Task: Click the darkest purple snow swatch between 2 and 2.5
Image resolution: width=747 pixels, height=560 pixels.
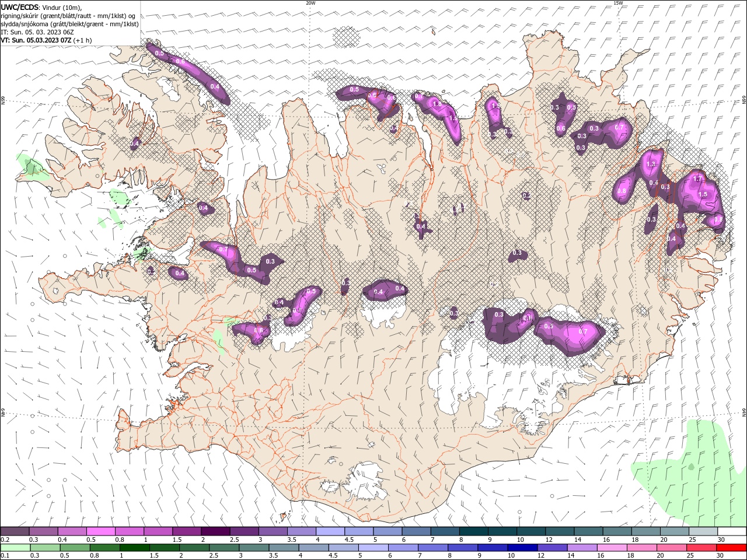Action: (x=215, y=531)
